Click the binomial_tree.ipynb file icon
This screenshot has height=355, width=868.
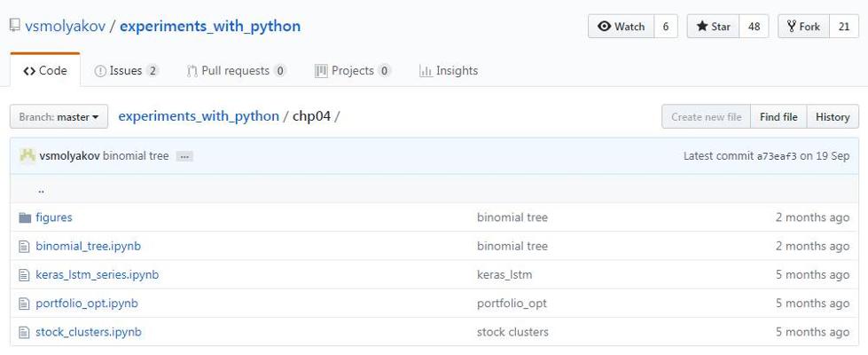(x=25, y=246)
